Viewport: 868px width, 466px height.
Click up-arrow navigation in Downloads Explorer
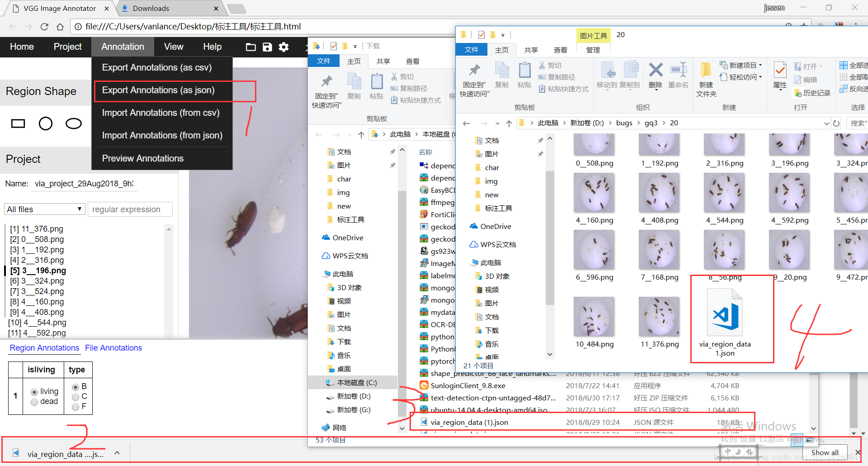coord(361,134)
